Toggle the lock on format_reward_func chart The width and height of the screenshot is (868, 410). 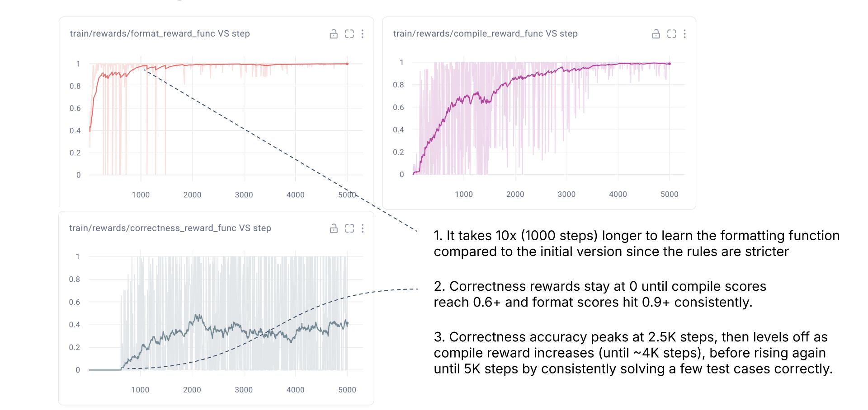[334, 34]
